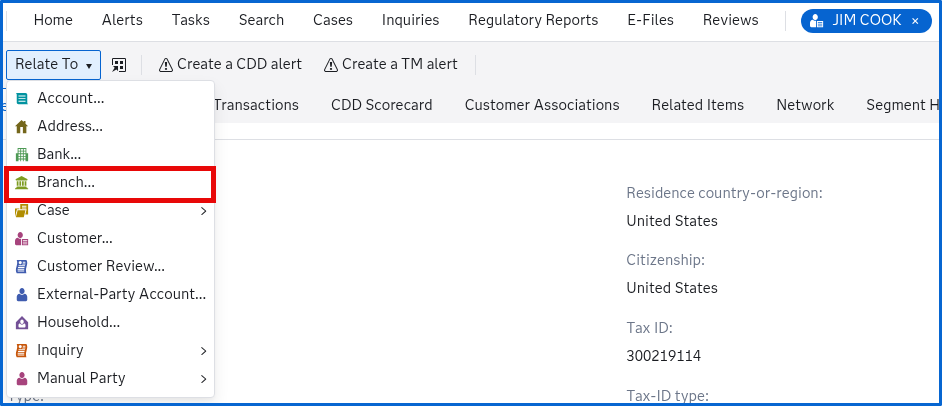
Task: Click the Inquiry icon in menu
Action: [22, 350]
